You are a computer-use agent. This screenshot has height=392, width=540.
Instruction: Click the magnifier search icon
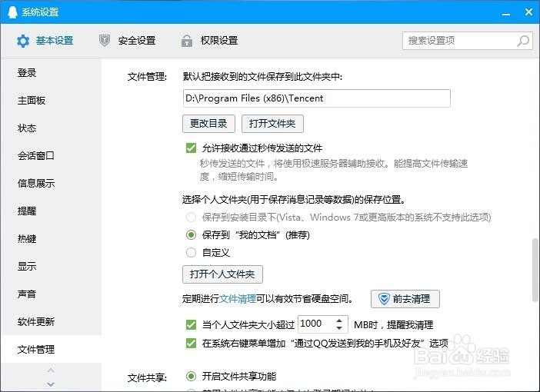coord(523,41)
